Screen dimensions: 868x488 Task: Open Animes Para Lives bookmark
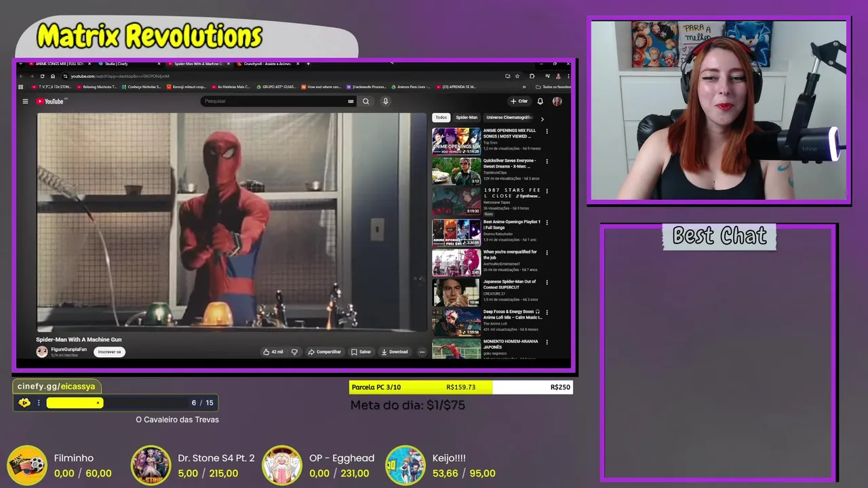(x=412, y=87)
